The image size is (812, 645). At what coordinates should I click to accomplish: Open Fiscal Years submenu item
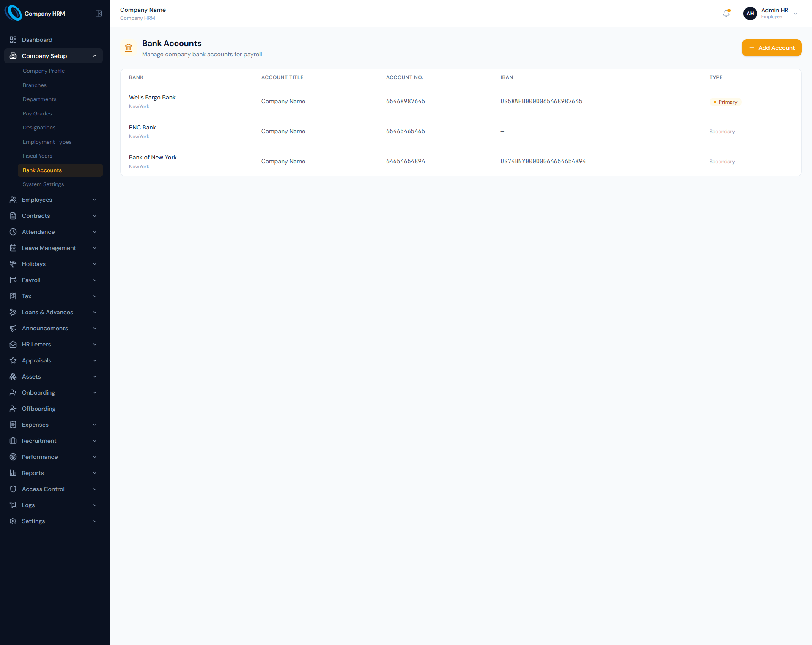60,156
